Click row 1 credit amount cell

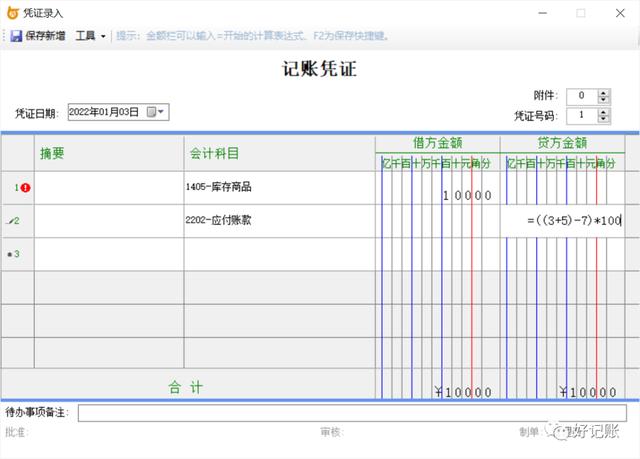[562, 188]
